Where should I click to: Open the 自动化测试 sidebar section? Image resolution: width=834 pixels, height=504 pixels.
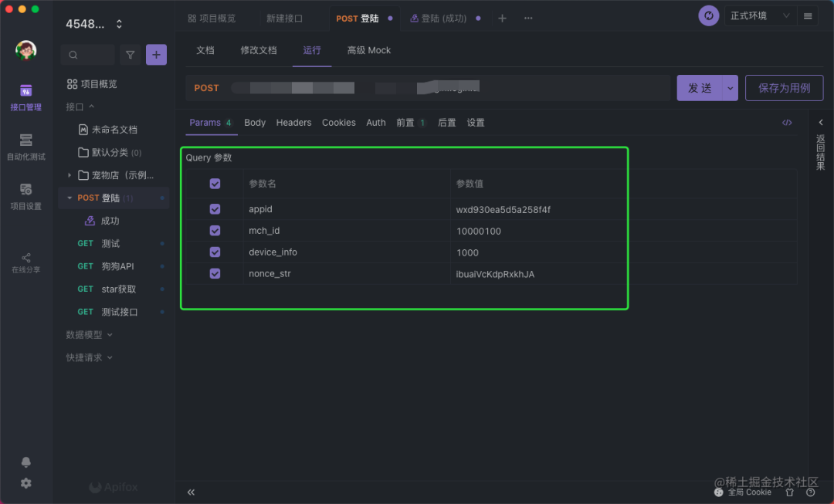click(x=25, y=146)
